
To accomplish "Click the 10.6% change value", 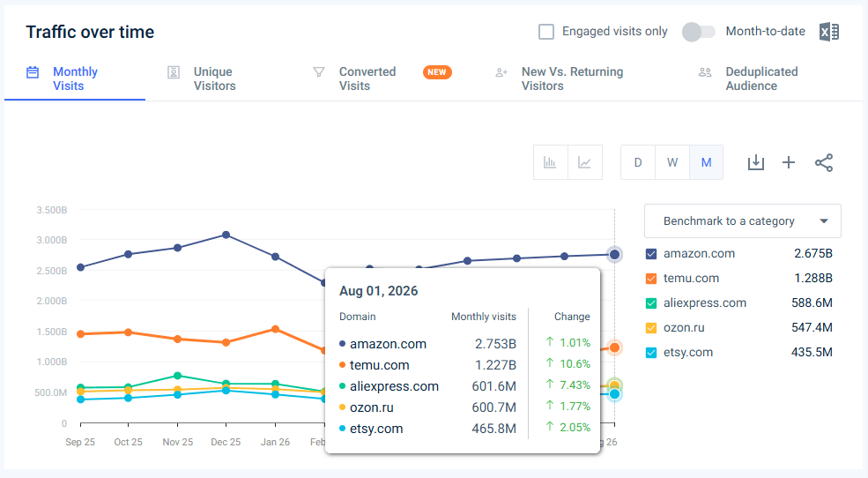I will 575,364.
